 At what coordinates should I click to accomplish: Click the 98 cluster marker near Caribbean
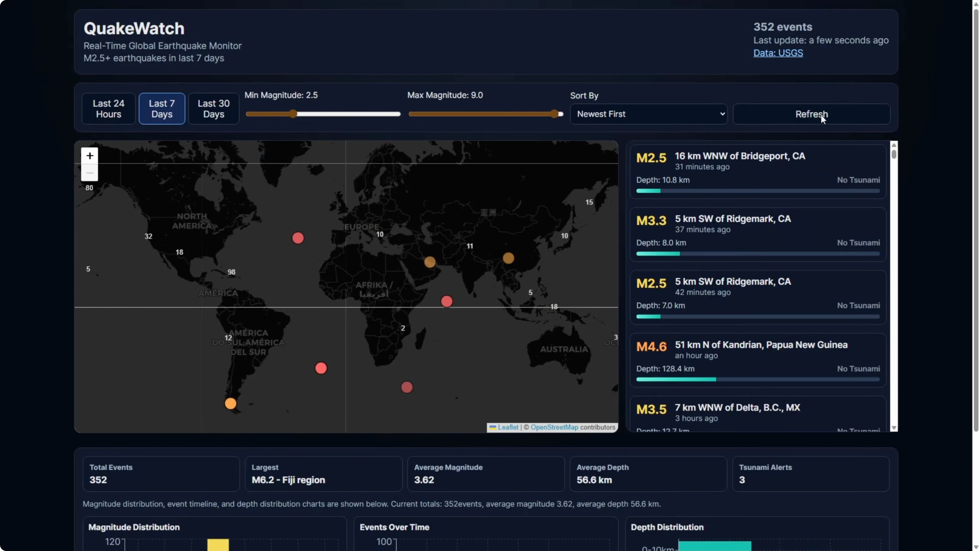pyautogui.click(x=231, y=272)
